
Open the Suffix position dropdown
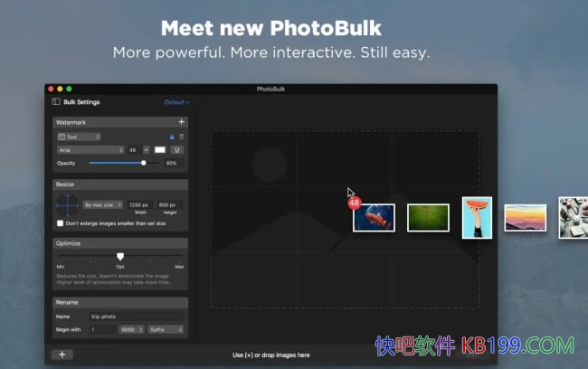pyautogui.click(x=165, y=329)
